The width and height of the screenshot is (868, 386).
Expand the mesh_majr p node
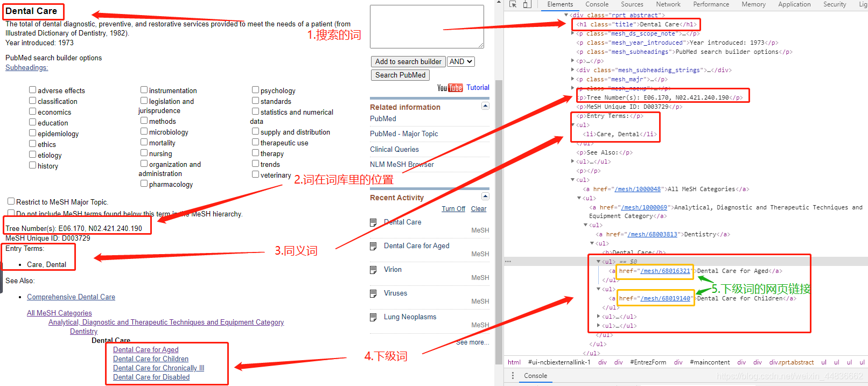coord(572,79)
